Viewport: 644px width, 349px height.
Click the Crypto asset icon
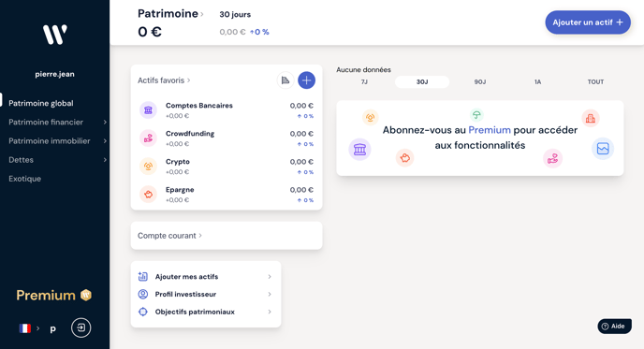pyautogui.click(x=148, y=167)
